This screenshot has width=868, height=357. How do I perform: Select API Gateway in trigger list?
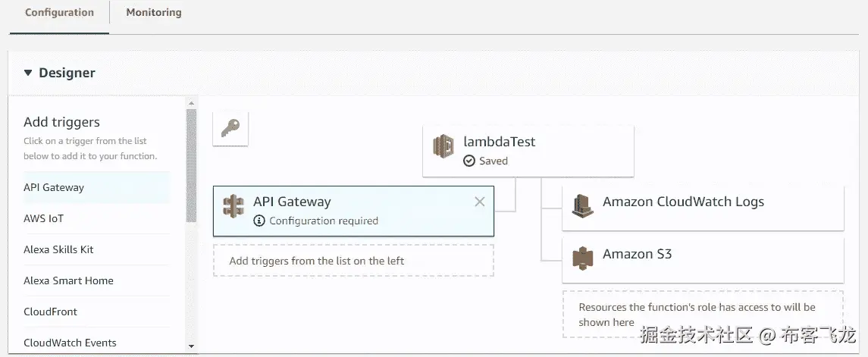tap(54, 187)
